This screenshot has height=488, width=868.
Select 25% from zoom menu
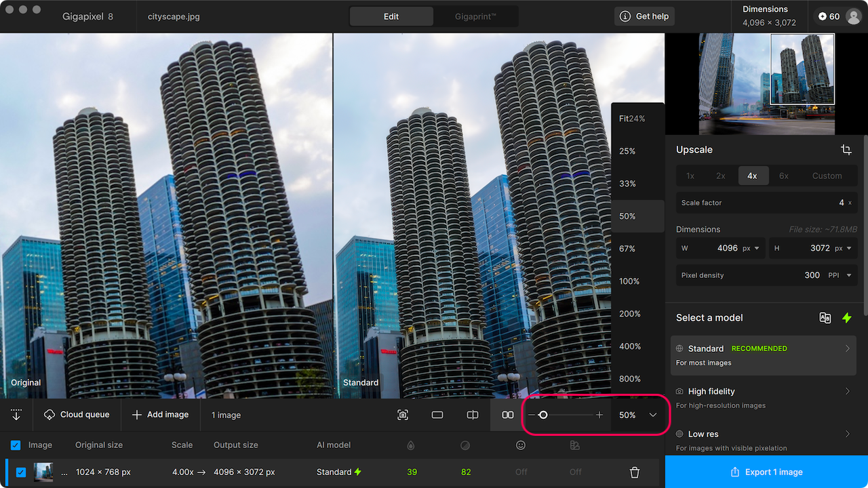638,151
